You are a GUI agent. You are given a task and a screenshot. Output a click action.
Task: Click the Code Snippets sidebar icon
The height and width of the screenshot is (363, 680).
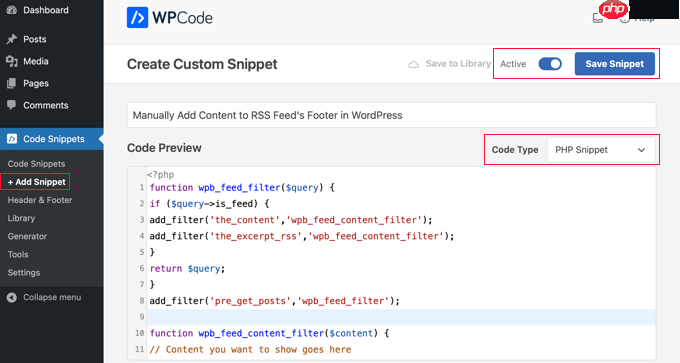coord(12,139)
